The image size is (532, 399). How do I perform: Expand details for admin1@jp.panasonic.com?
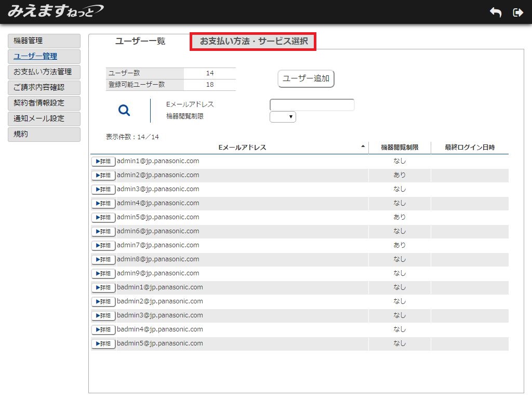103,162
